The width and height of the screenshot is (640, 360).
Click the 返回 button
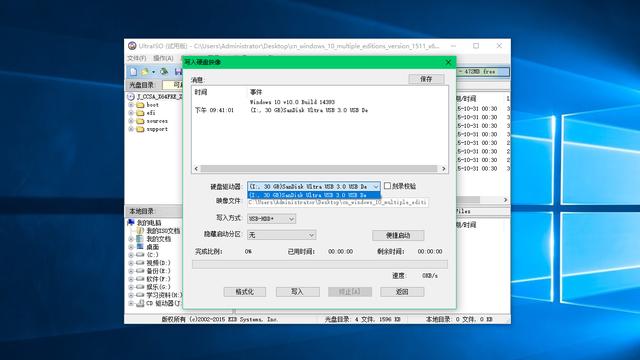[x=402, y=292]
